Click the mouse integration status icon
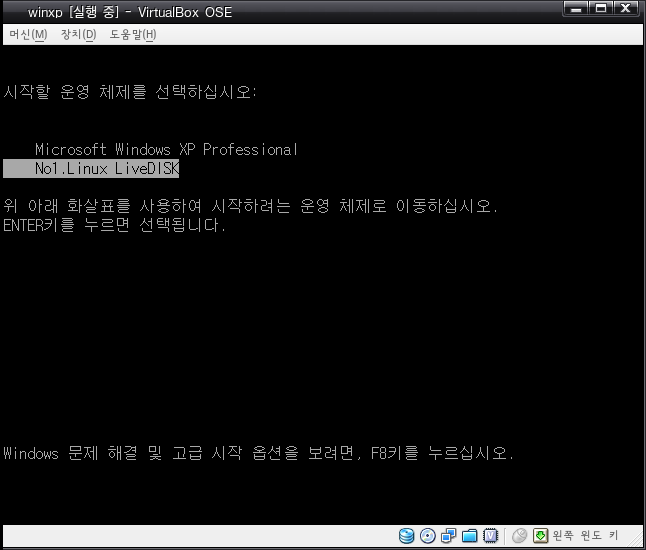This screenshot has width=646, height=550. (520, 536)
